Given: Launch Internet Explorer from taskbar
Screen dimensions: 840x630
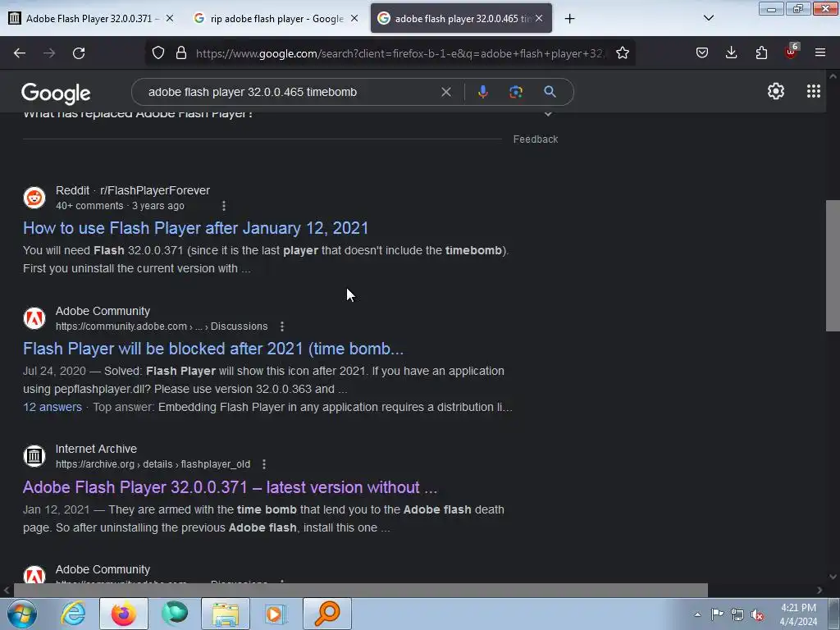Looking at the screenshot, I should [x=73, y=614].
